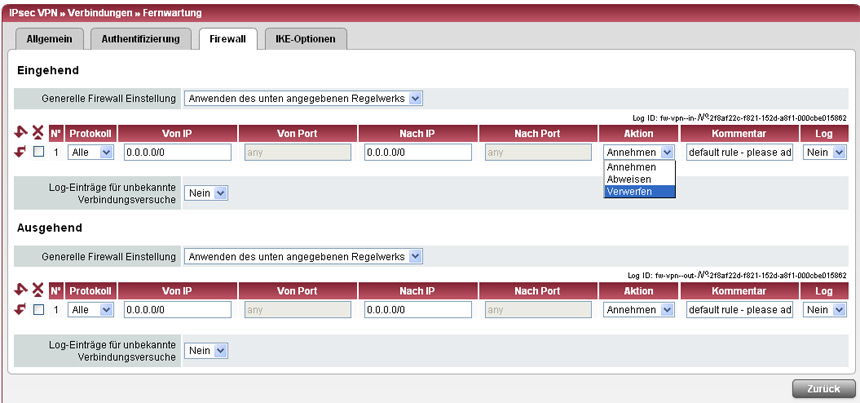Expand Protokoll dropdown in the Ausgehend rule
The image size is (860, 403).
91,310
